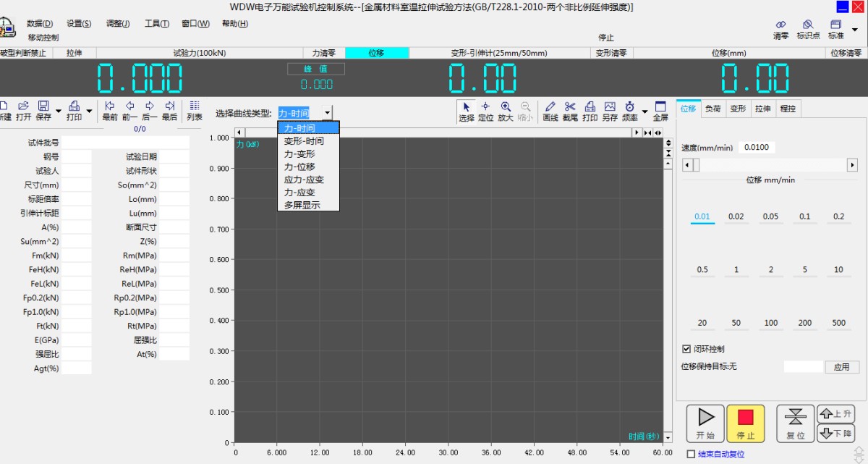Select the 定位 locate tool

tap(486, 112)
